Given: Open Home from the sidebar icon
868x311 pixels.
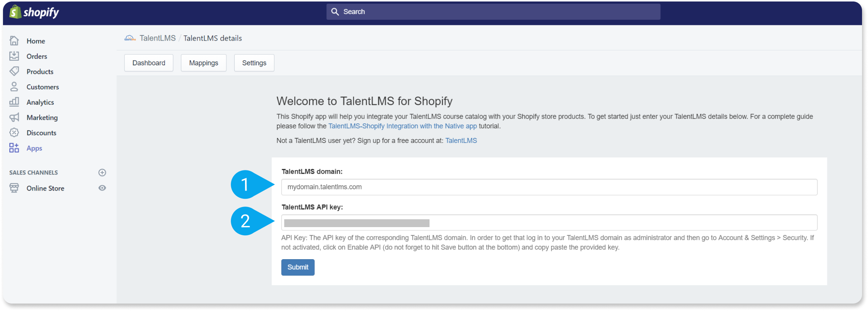Looking at the screenshot, I should tap(14, 41).
